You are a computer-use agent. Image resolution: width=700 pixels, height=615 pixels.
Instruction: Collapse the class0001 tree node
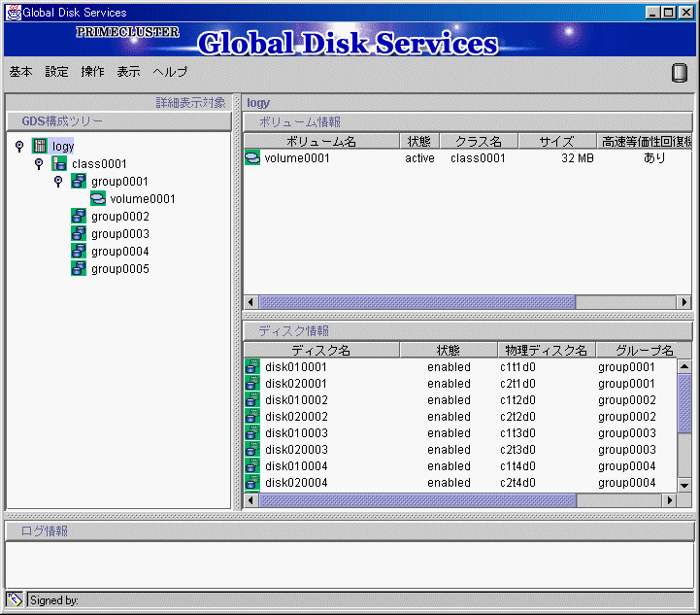(x=39, y=164)
